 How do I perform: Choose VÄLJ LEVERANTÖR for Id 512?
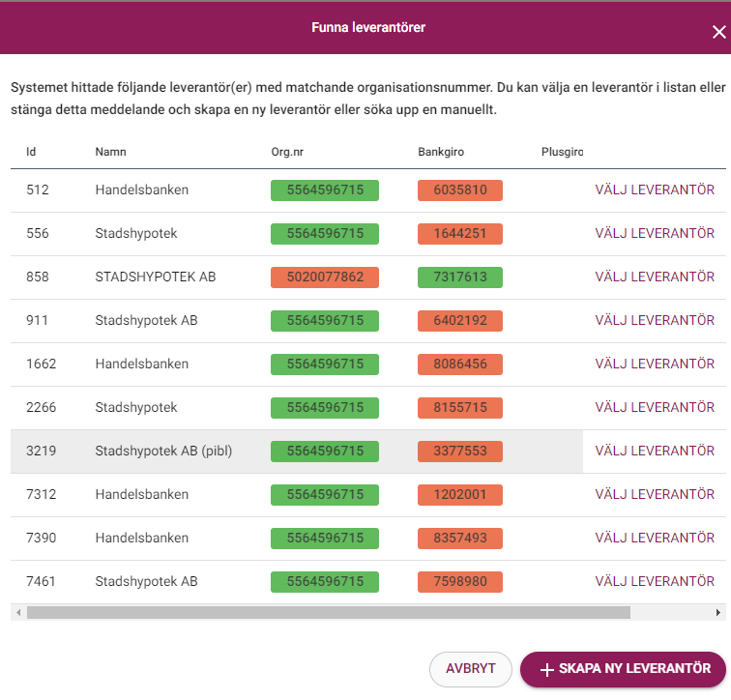654,190
